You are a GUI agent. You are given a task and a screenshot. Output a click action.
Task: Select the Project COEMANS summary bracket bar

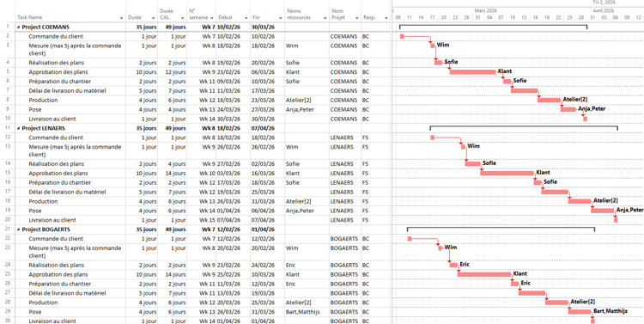pyautogui.click(x=493, y=28)
